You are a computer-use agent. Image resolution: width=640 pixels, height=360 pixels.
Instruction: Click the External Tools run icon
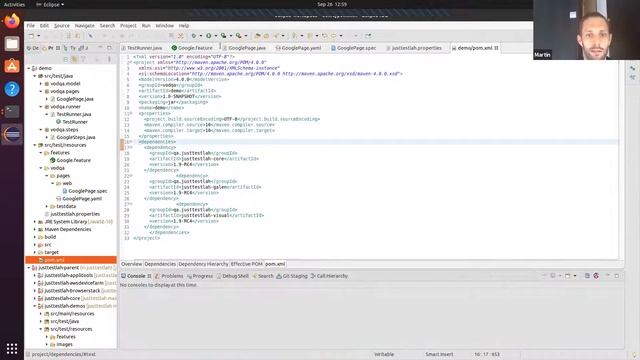(x=238, y=36)
